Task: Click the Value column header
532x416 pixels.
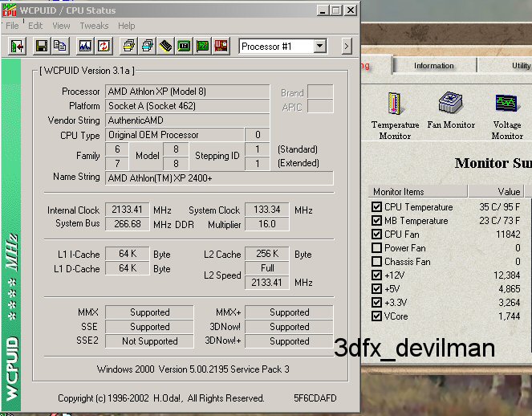Action: click(496, 191)
